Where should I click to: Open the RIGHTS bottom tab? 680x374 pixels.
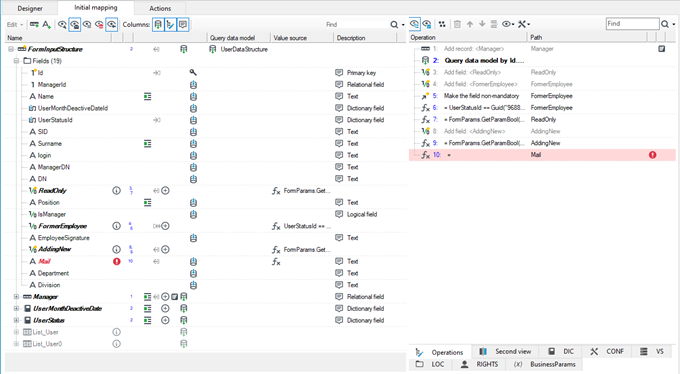click(x=479, y=364)
